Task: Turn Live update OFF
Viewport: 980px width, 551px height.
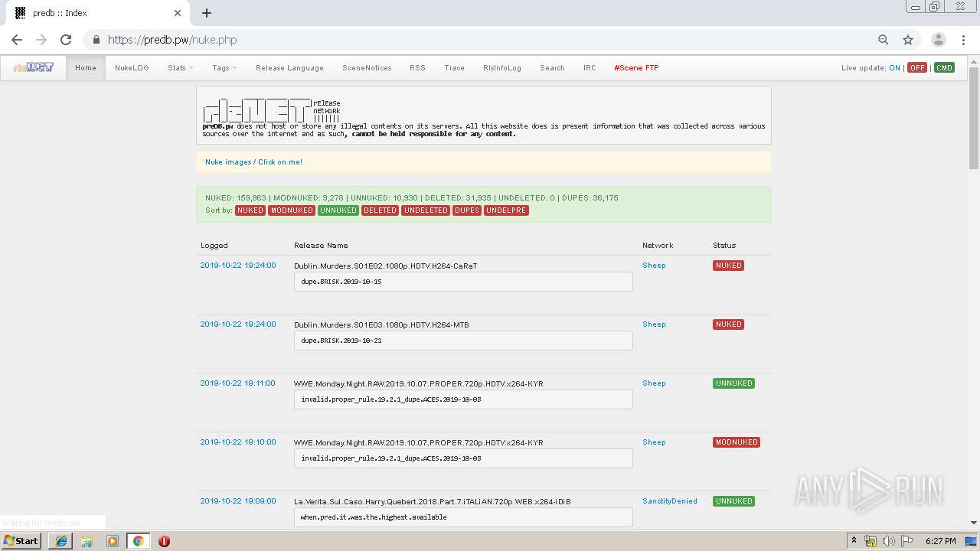Action: (917, 68)
